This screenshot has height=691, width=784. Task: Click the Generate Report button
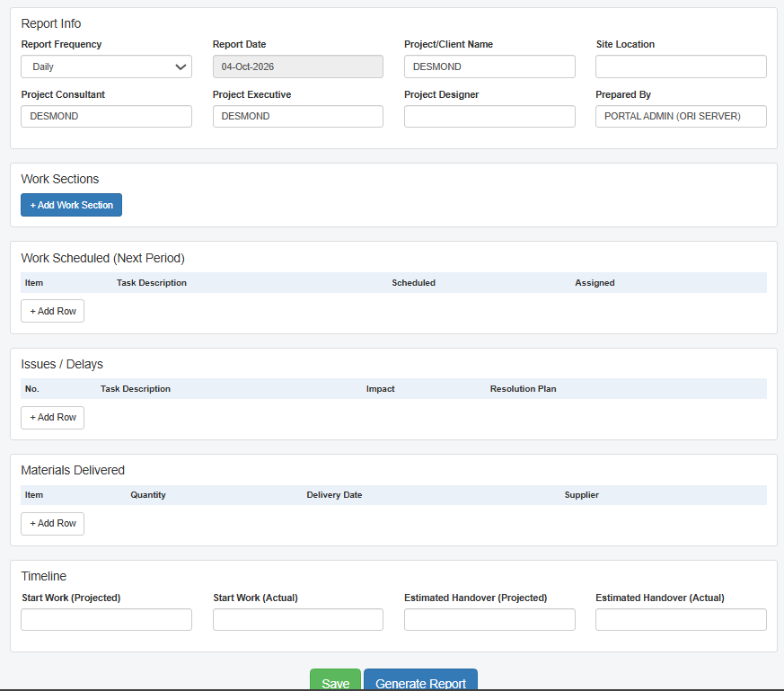tap(420, 680)
